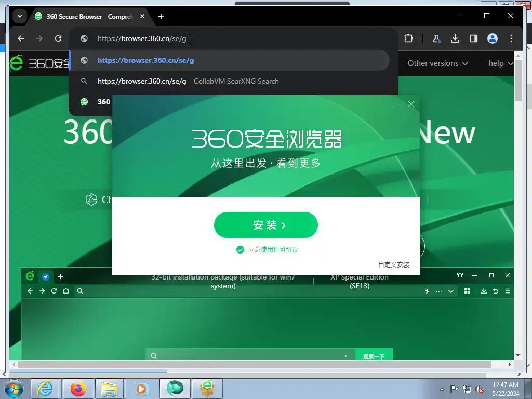Select the 360 site suggestion row
The image size is (532, 399).
coord(91,102)
